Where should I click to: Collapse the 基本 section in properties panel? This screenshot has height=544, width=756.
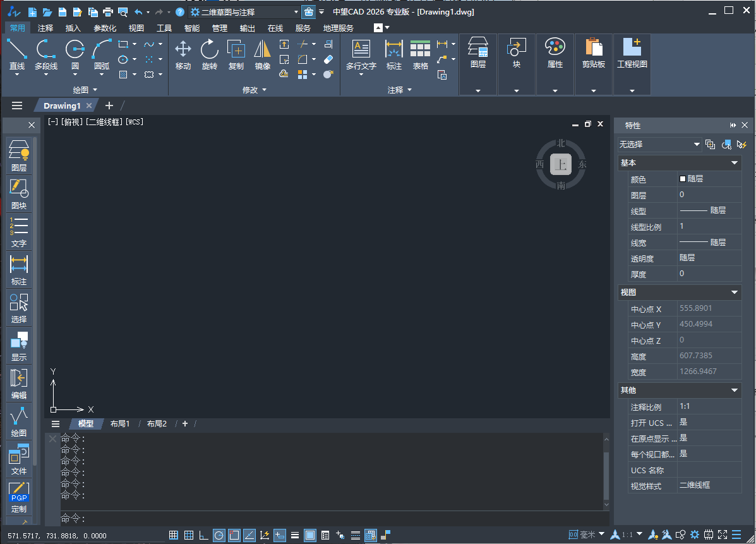[x=735, y=163]
